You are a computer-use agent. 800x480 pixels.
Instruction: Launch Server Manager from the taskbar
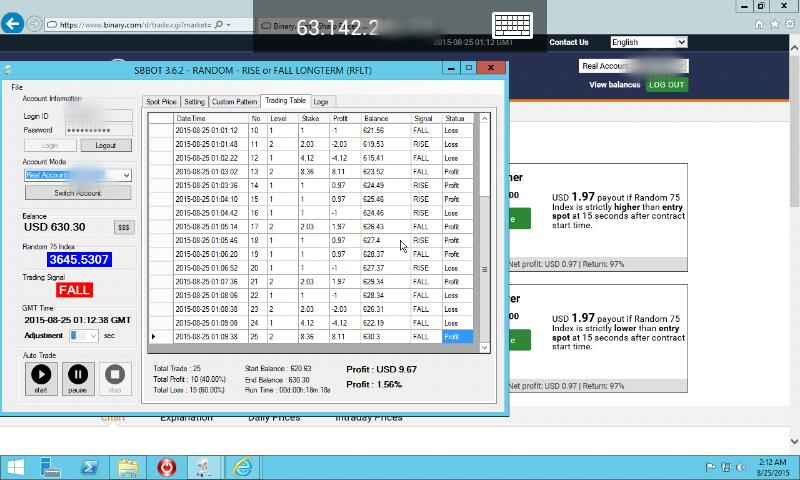click(x=50, y=467)
